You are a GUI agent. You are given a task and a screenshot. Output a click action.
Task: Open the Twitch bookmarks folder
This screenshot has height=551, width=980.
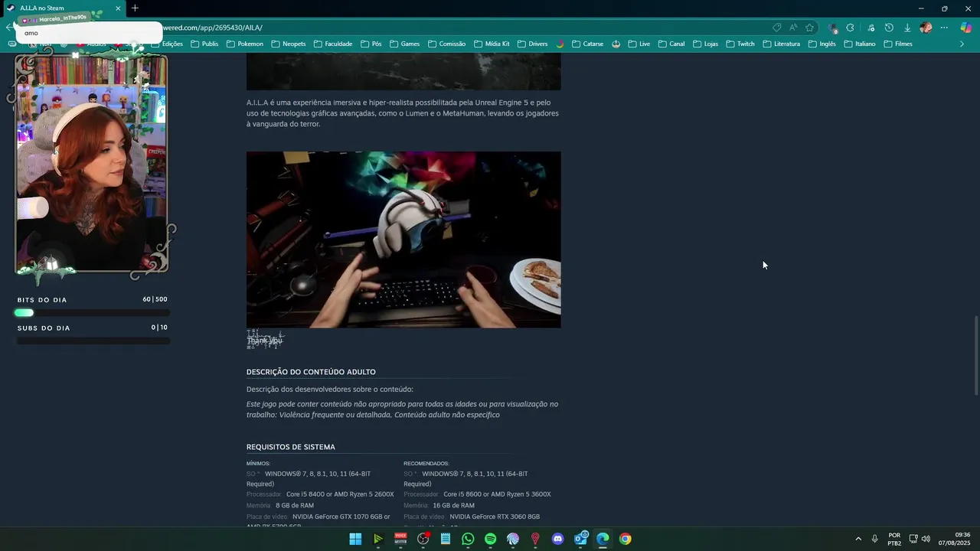(740, 44)
